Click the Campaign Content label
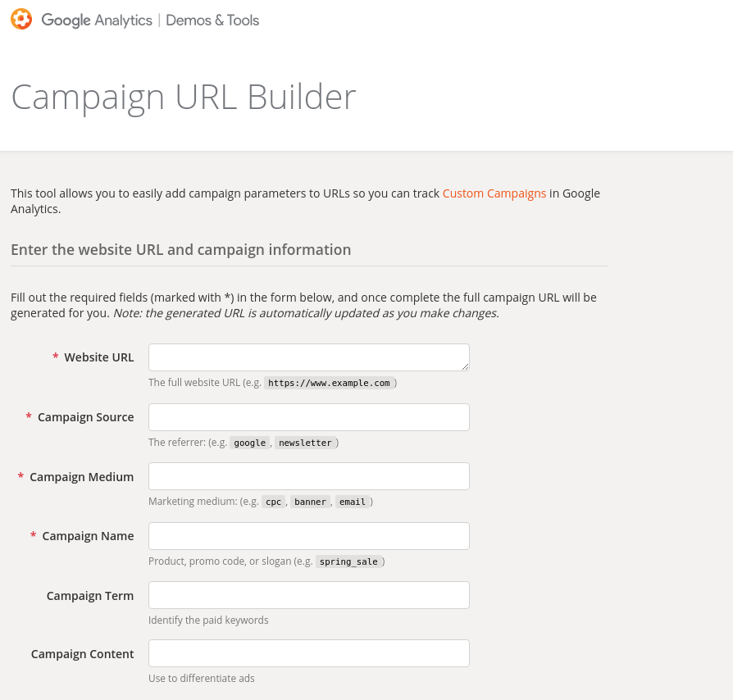This screenshot has height=700, width=733. [x=82, y=654]
